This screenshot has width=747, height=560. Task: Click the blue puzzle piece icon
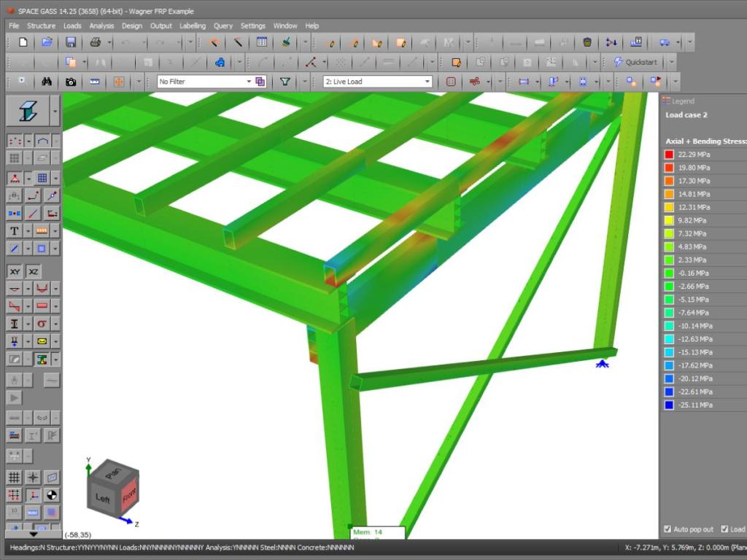tap(220, 63)
